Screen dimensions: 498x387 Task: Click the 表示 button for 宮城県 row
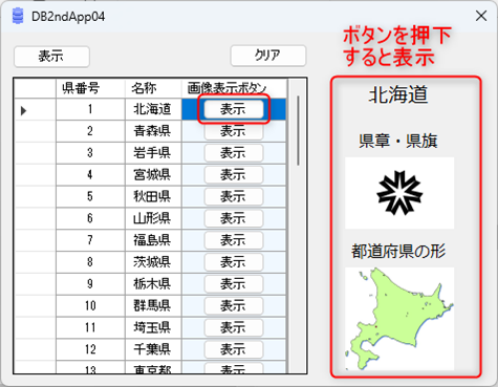click(x=233, y=175)
